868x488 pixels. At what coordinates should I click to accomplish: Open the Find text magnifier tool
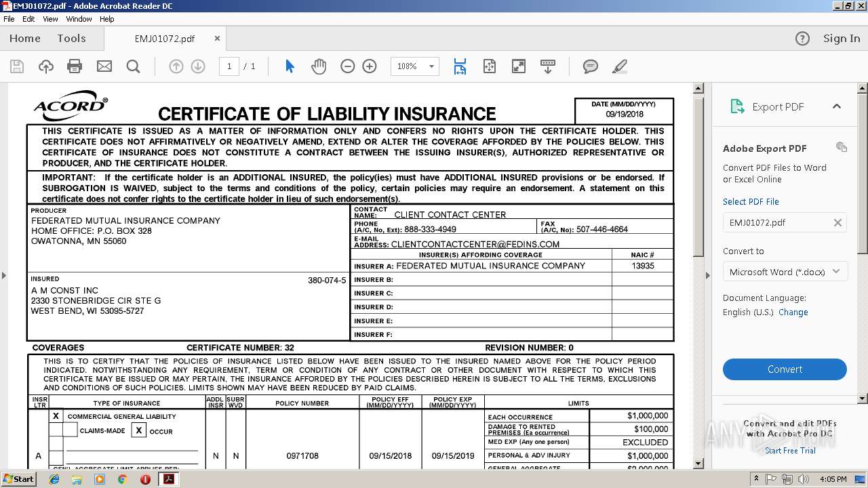(134, 66)
